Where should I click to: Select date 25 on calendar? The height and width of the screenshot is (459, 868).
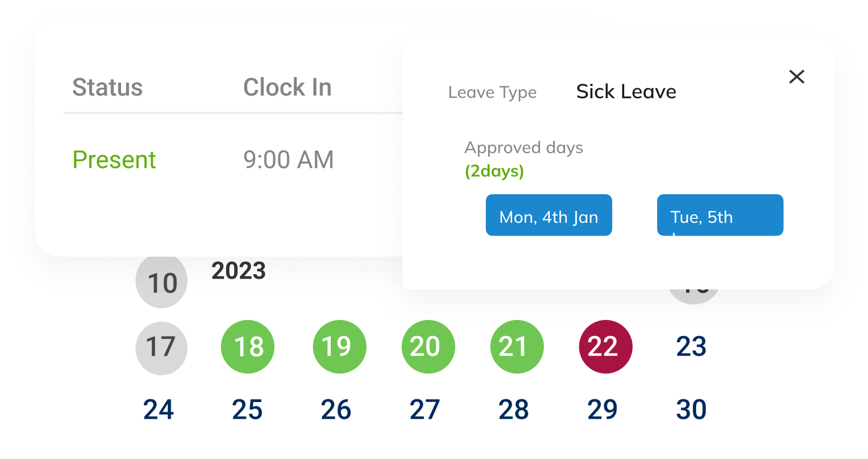247,410
